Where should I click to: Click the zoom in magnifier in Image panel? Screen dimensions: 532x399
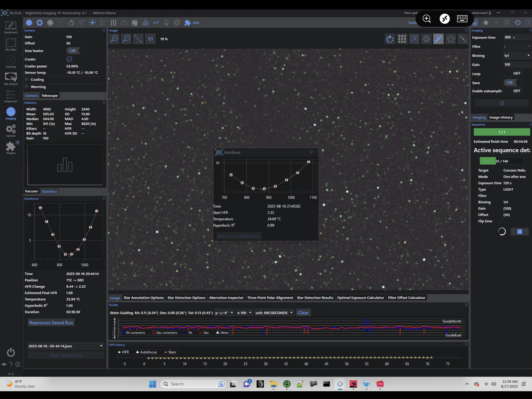[114, 39]
